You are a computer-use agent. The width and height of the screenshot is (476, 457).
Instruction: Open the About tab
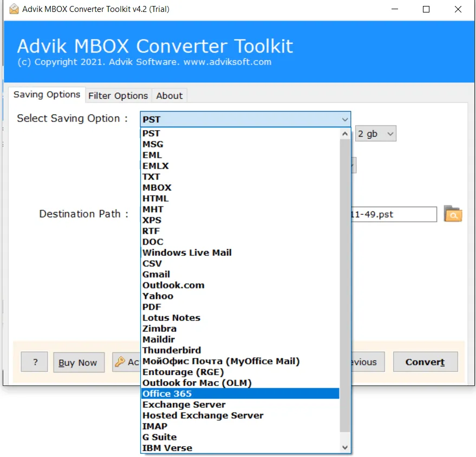pyautogui.click(x=169, y=96)
